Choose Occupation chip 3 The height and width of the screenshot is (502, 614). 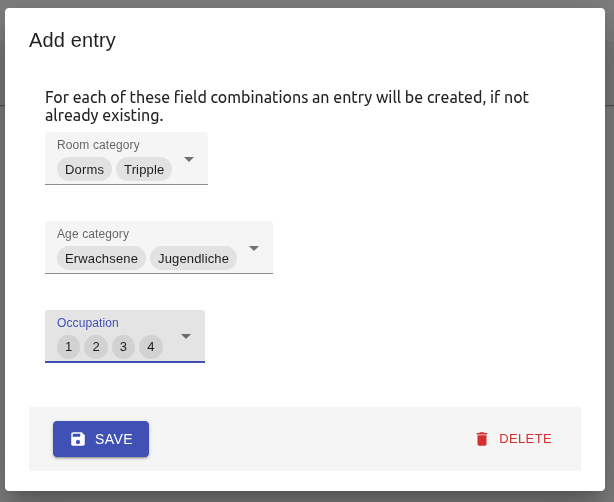(123, 347)
